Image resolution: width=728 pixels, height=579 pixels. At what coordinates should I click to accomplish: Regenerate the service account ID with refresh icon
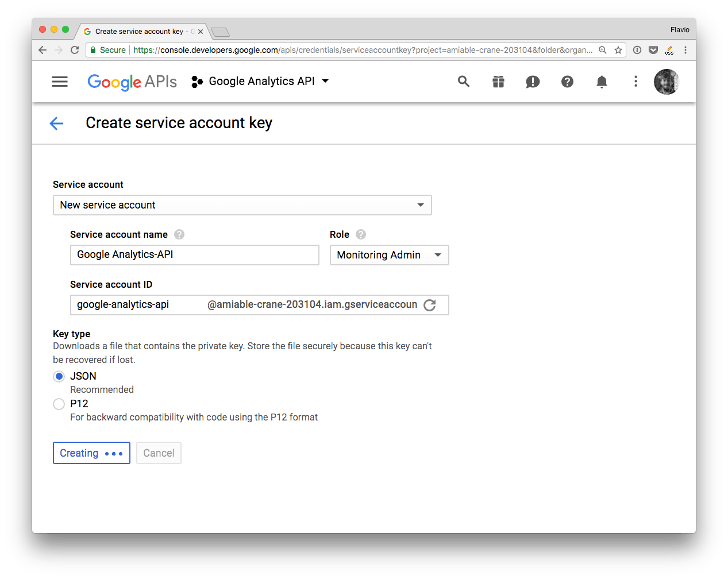coord(430,305)
